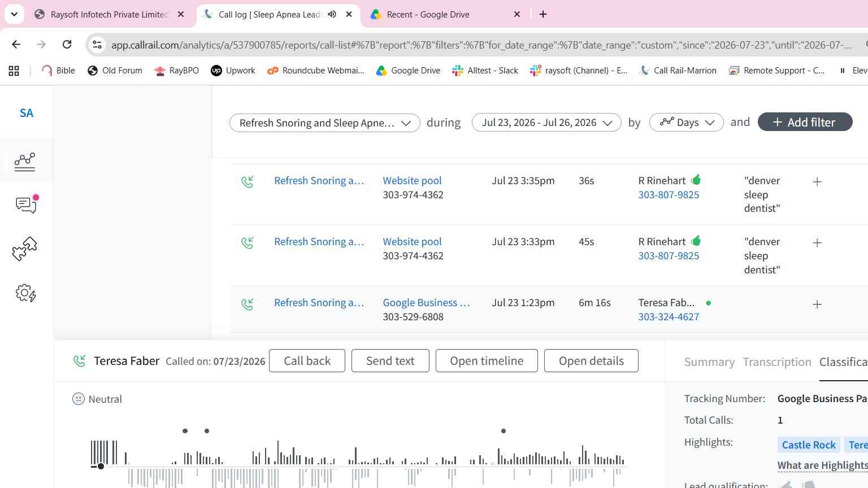The width and height of the screenshot is (868, 488).
Task: Switch to the Transcription tab
Action: (777, 362)
